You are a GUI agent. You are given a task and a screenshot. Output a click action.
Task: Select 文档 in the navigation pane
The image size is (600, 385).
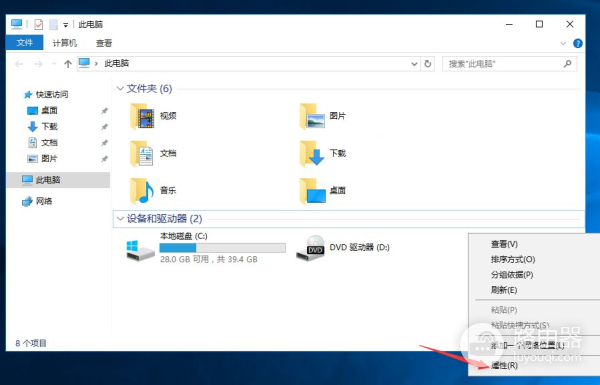(42, 142)
